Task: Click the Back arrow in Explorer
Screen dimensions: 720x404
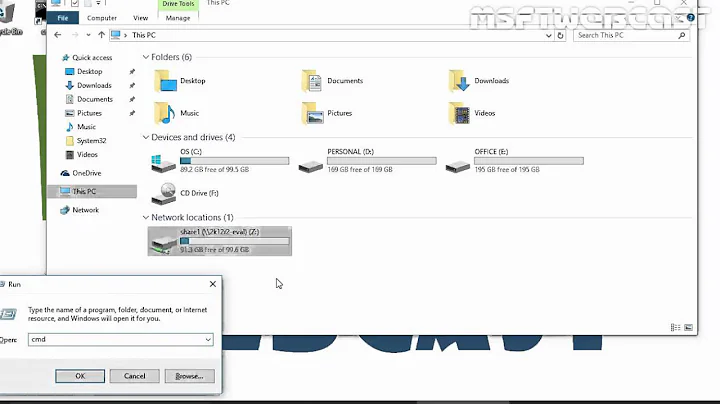Action: click(x=57, y=35)
